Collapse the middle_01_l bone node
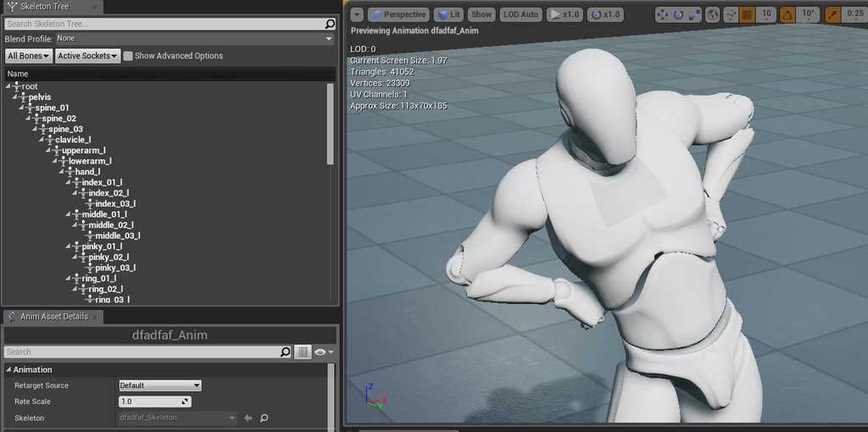868x432 pixels. [x=68, y=214]
